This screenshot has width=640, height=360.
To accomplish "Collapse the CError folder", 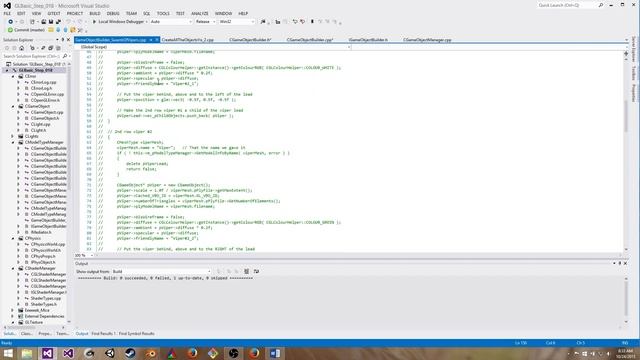I will click(13, 76).
